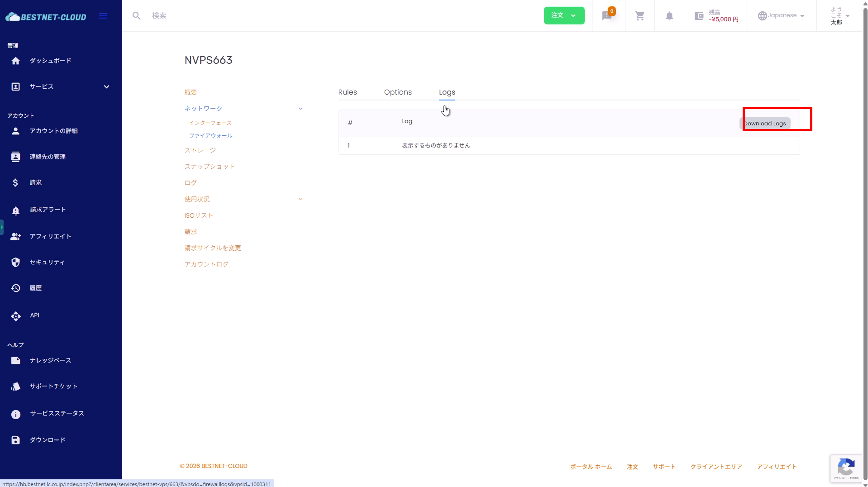Screen dimensions: 868x487
Task: Click the Download Logs button
Action: pos(765,124)
